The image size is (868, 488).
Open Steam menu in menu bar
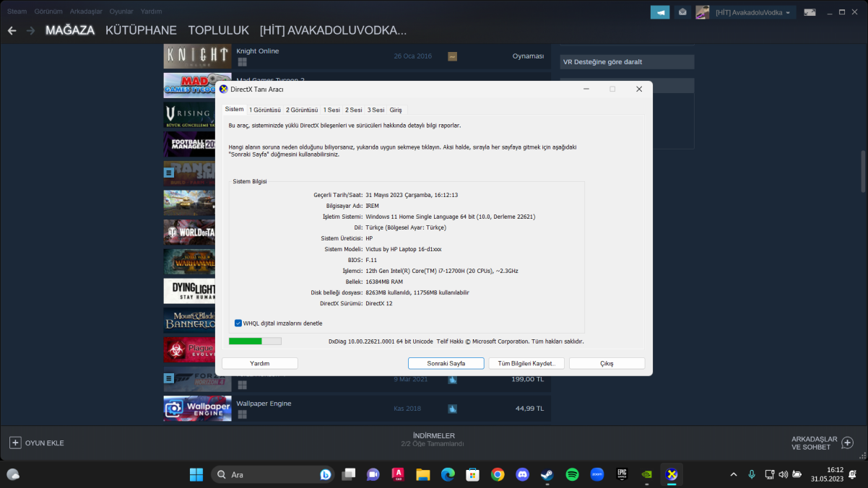[17, 12]
